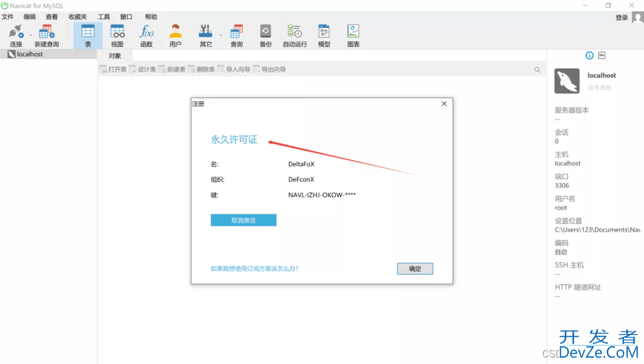Open the 工具 tools menu
644x364 pixels.
104,17
